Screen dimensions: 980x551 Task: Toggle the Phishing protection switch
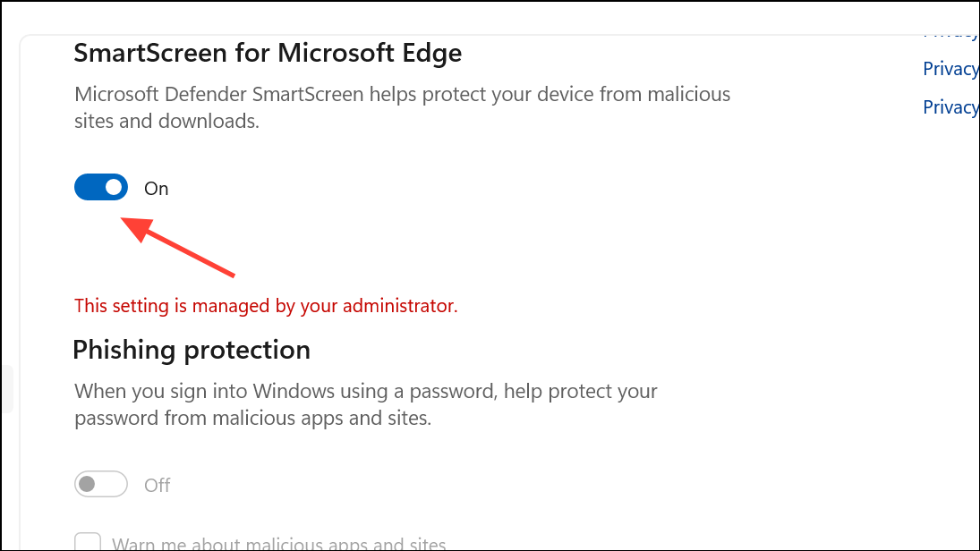[x=101, y=485]
